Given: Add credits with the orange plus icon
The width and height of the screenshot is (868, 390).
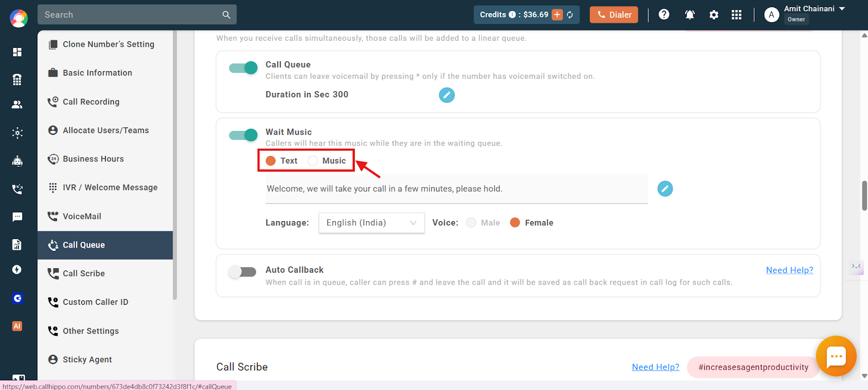Looking at the screenshot, I should (557, 15).
